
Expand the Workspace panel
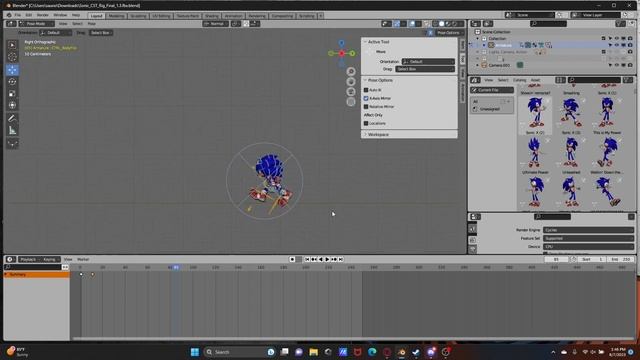(x=378, y=134)
